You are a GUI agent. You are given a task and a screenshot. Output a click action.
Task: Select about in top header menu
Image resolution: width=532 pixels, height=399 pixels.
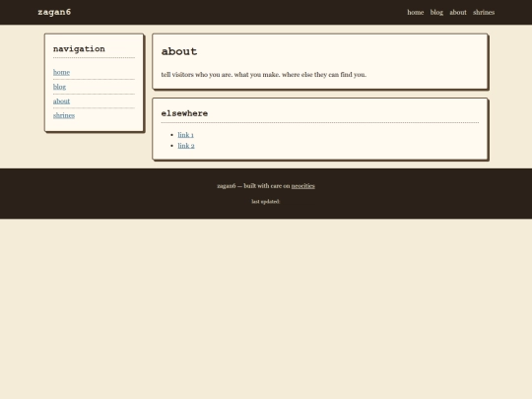[458, 12]
